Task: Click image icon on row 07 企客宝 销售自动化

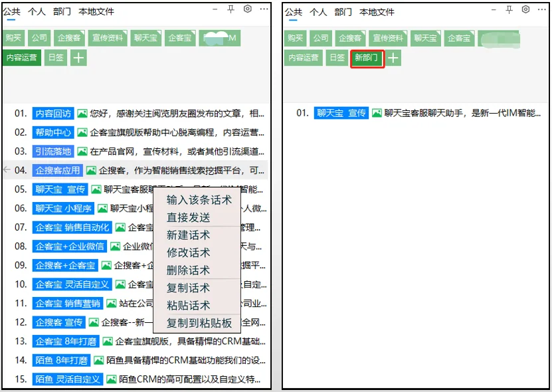Action: click(120, 227)
